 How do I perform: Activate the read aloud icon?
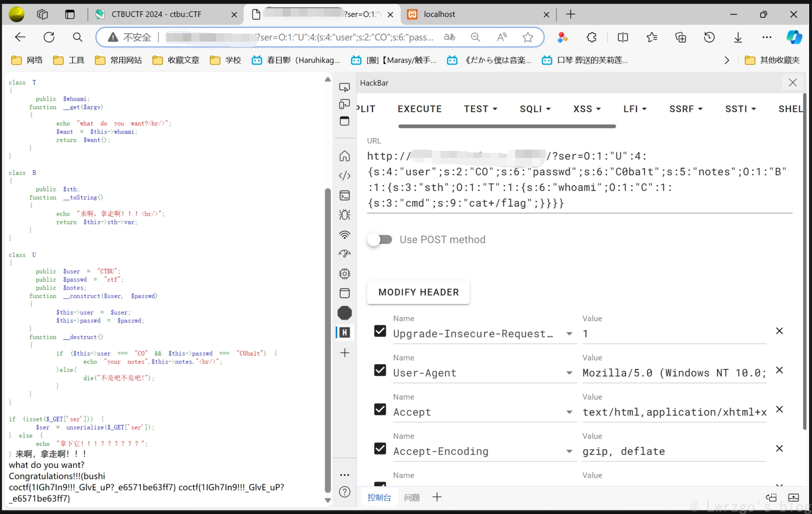point(502,37)
